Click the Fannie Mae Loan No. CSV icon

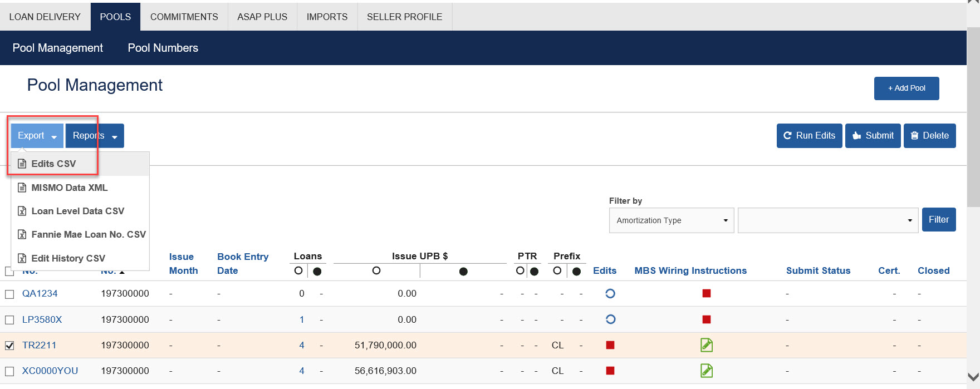(x=22, y=234)
